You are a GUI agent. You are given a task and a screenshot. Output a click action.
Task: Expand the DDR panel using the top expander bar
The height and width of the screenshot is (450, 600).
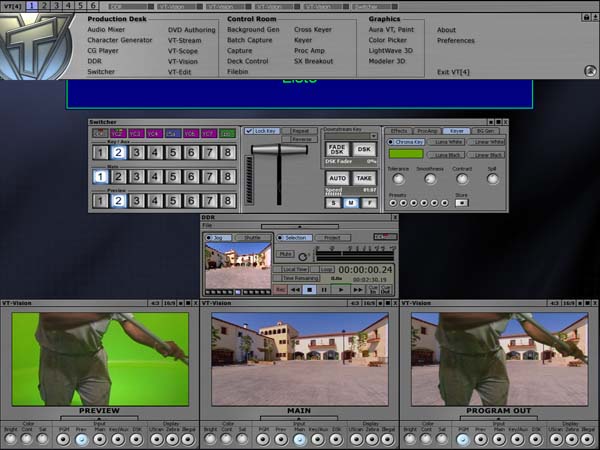300,227
